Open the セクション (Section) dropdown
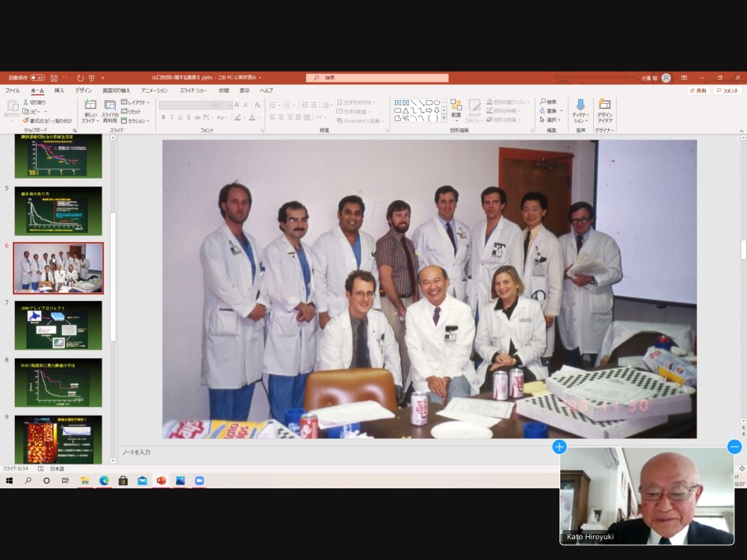Image resolution: width=747 pixels, height=560 pixels. coord(136,121)
